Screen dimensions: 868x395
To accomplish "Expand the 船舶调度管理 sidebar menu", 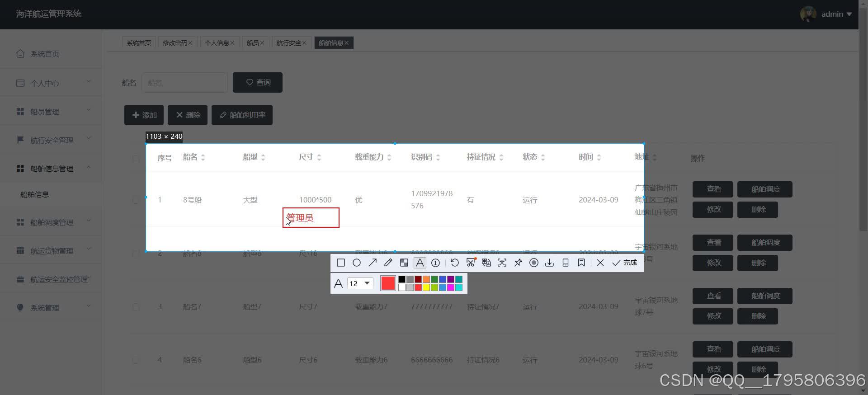I will tap(89, 221).
